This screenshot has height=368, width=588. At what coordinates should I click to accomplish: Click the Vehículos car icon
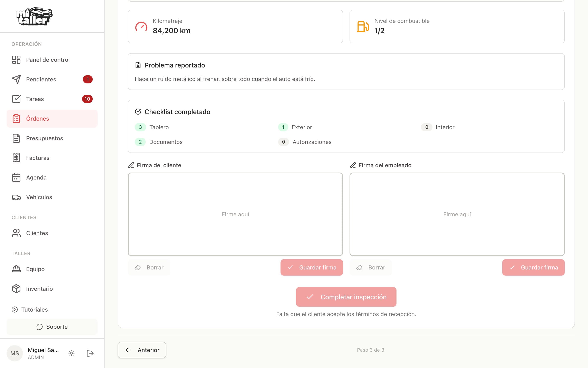tap(16, 197)
